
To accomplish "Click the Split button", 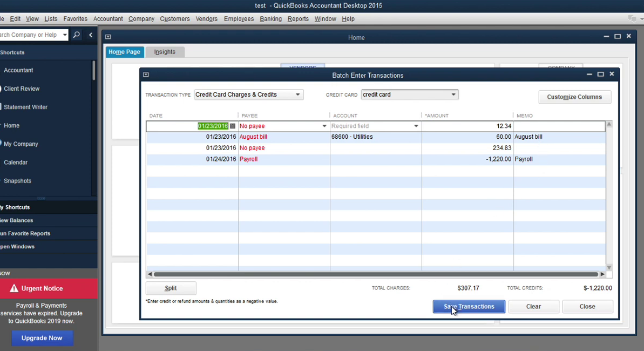I will click(171, 288).
